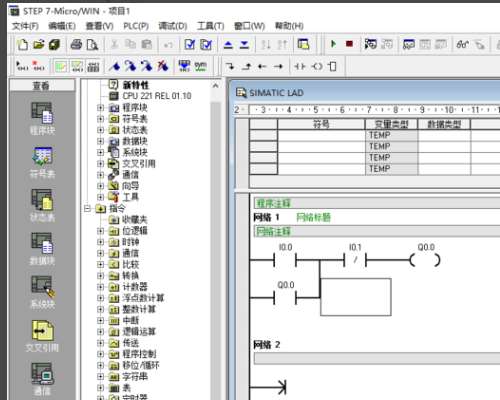Open Communications in view bar

tap(42, 379)
